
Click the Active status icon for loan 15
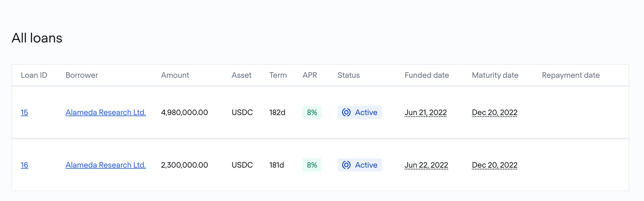point(346,112)
